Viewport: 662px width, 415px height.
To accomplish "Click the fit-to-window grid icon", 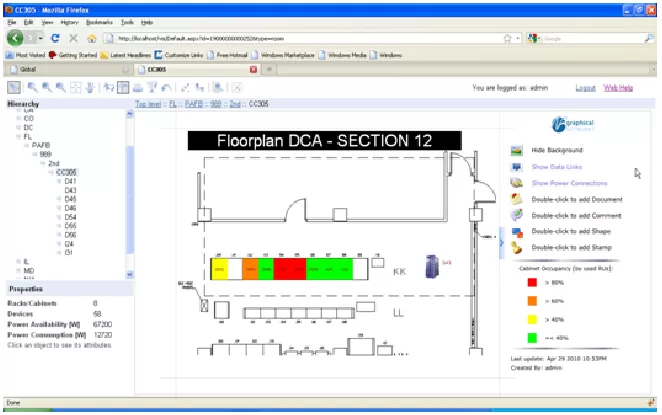I will click(76, 88).
